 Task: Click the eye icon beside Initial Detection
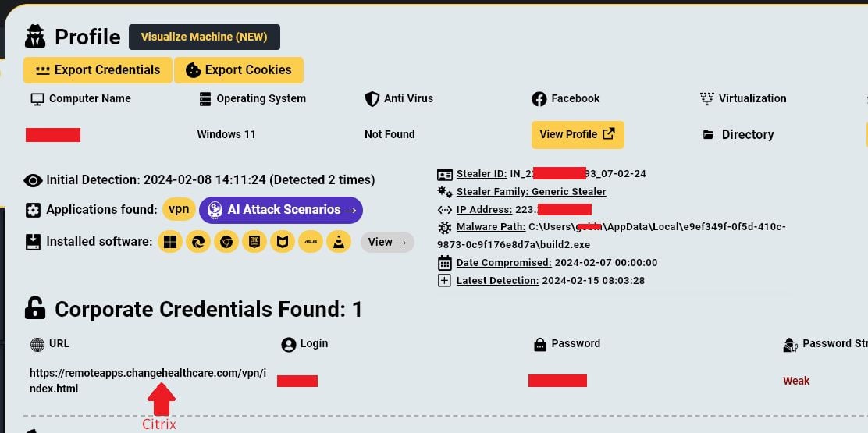[33, 180]
